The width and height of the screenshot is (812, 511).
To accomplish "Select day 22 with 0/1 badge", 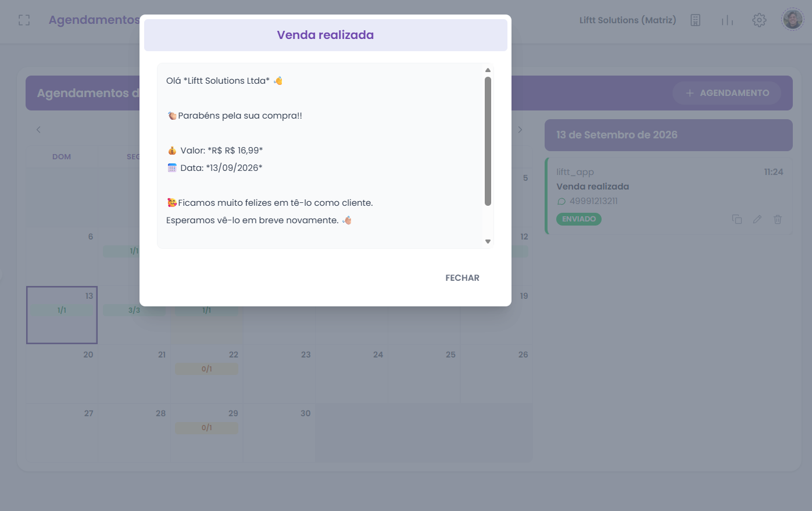I will coord(207,374).
